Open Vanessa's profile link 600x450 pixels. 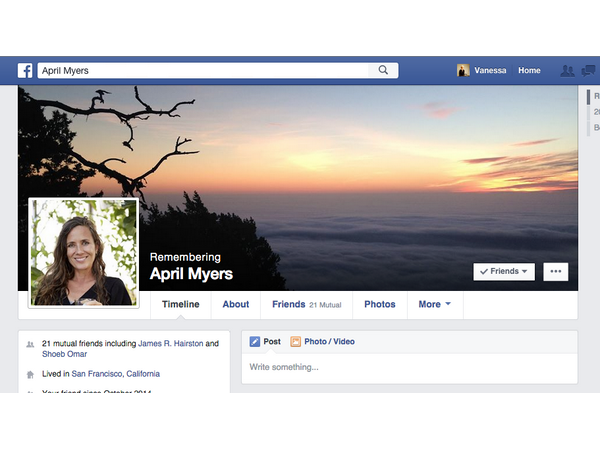490,70
